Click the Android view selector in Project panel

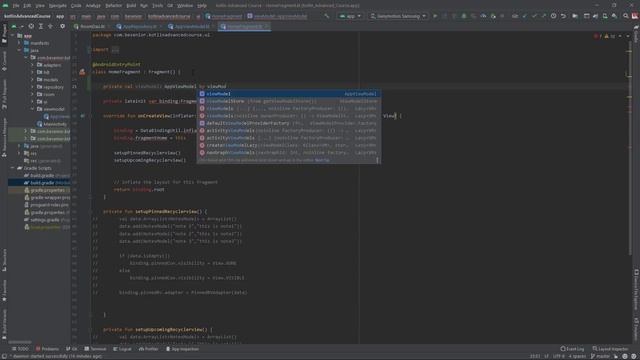pos(17,26)
